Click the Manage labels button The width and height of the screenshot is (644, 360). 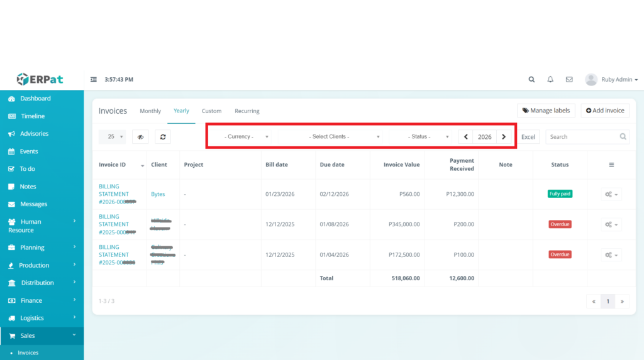pos(545,111)
